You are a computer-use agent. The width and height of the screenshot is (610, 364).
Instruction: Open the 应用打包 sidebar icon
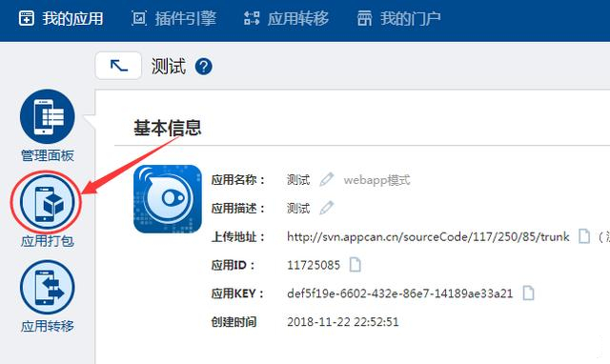(x=47, y=202)
